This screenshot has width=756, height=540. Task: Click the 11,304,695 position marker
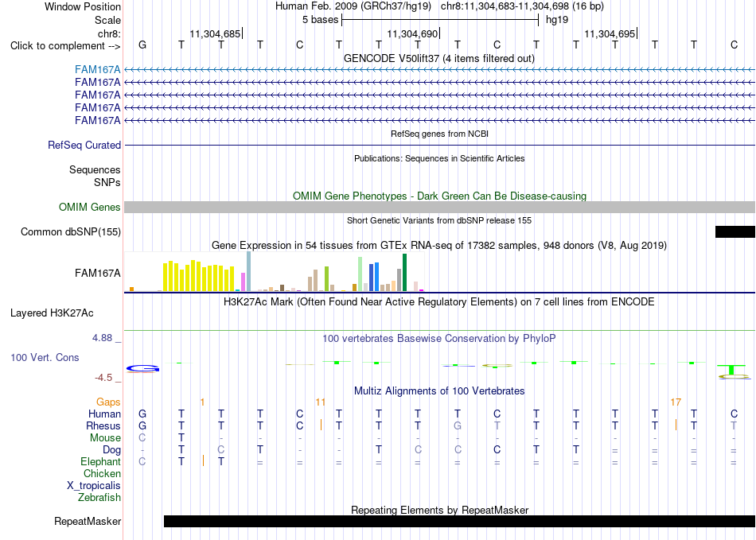pyautogui.click(x=610, y=33)
